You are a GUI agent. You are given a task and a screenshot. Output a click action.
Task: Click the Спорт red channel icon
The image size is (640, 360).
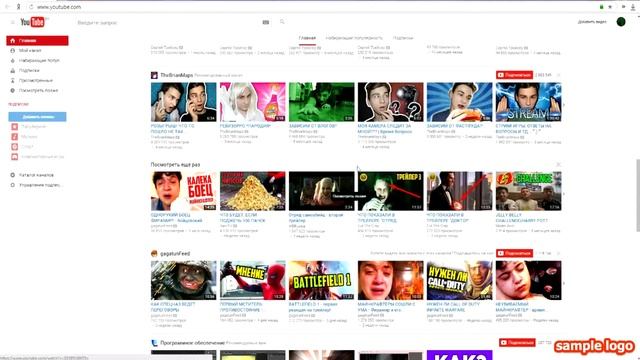[x=15, y=147]
